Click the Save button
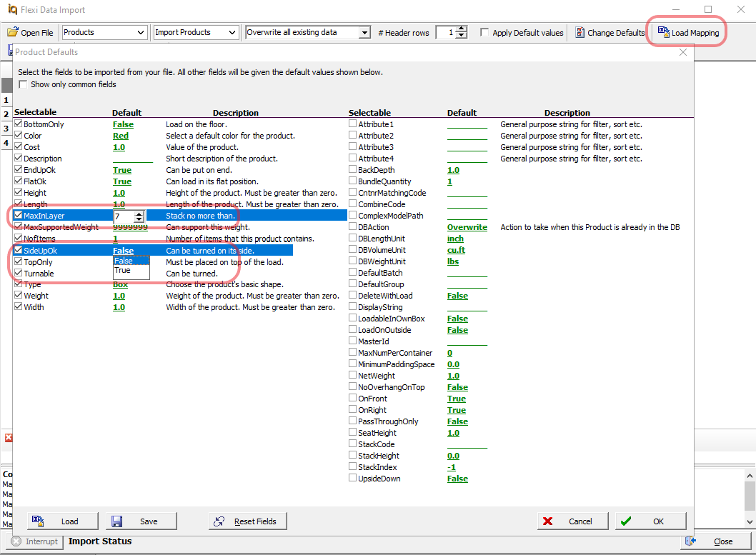The image size is (756, 555). 141,521
